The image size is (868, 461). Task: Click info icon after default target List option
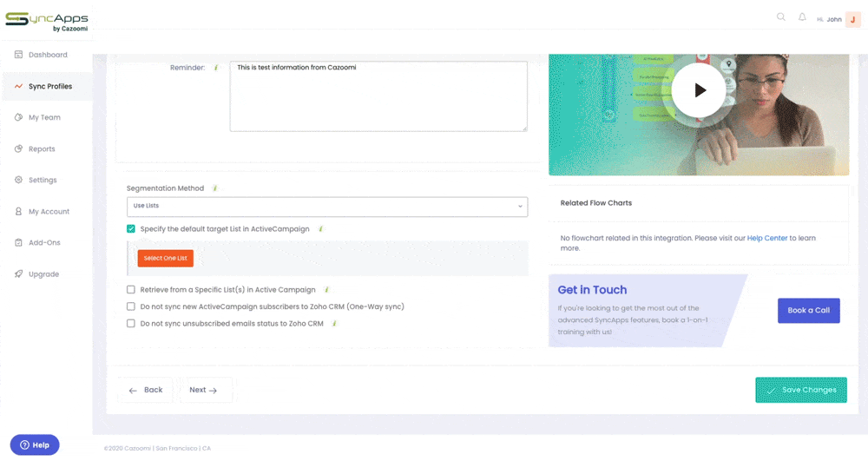(320, 228)
